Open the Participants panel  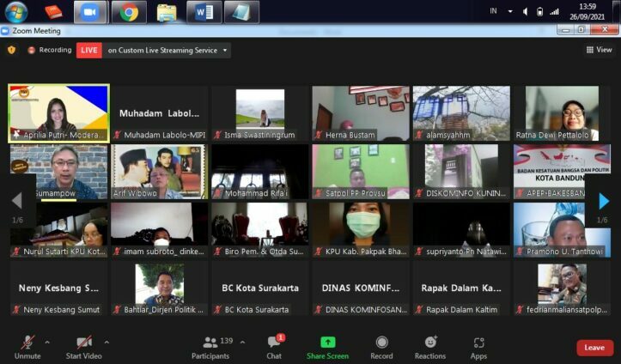point(210,348)
